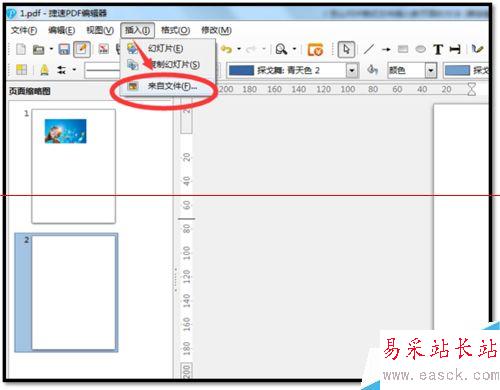This screenshot has height=390, width=500.
Task: Select the line with arrow tool
Action: pyautogui.click(x=386, y=50)
